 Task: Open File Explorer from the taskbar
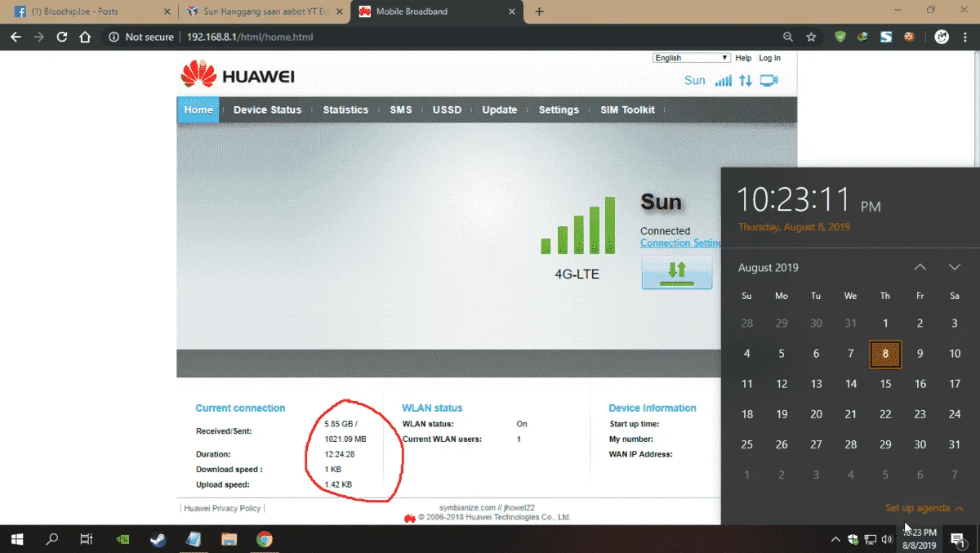point(229,539)
